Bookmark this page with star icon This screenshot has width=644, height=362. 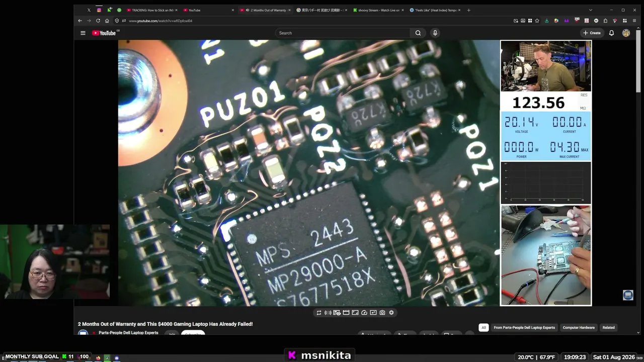coord(537,21)
